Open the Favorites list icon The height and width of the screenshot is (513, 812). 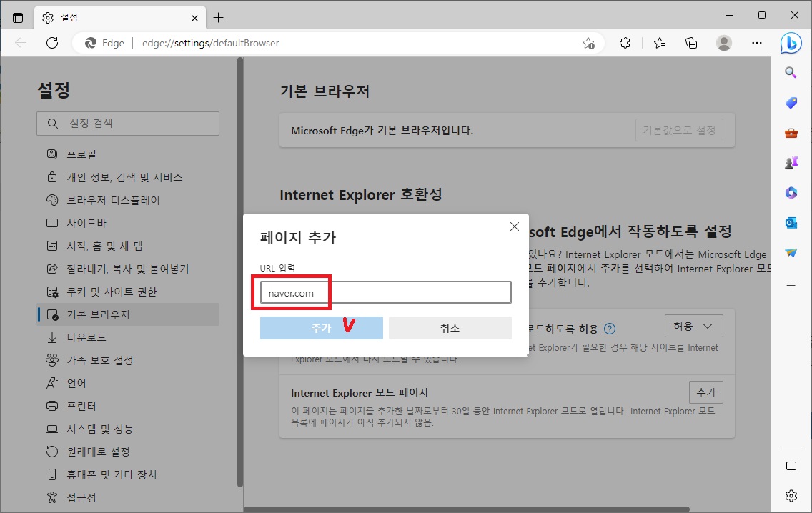(659, 43)
